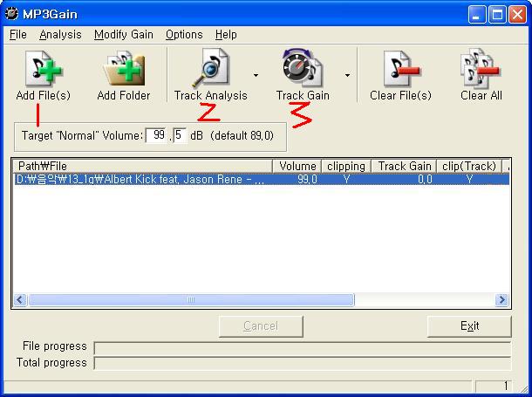Sort by the Volume column header

coord(297,166)
